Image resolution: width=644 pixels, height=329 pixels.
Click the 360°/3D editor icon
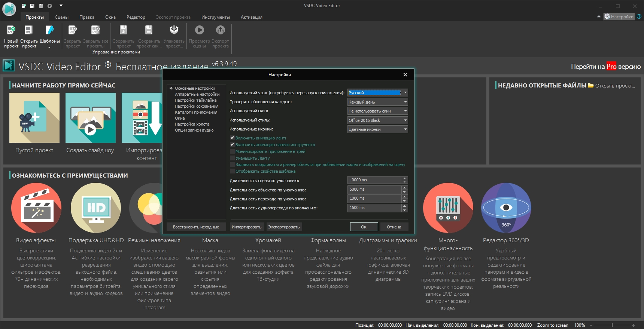point(506,208)
